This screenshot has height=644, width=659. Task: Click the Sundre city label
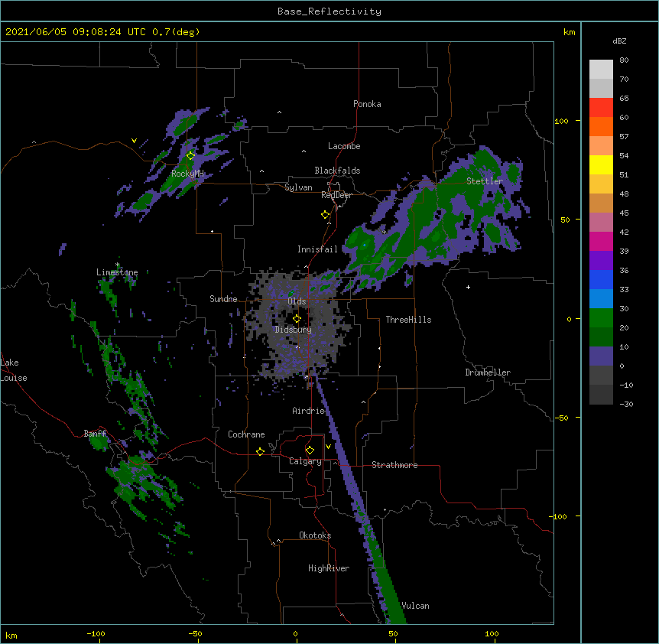click(x=223, y=299)
